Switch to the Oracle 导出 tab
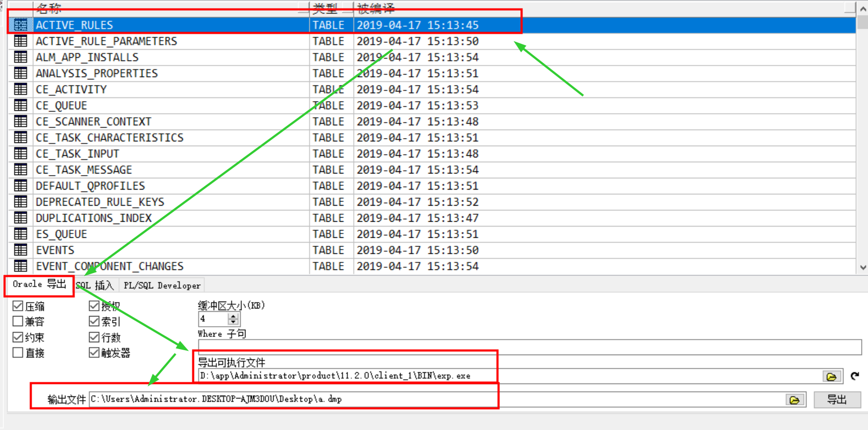 point(39,284)
